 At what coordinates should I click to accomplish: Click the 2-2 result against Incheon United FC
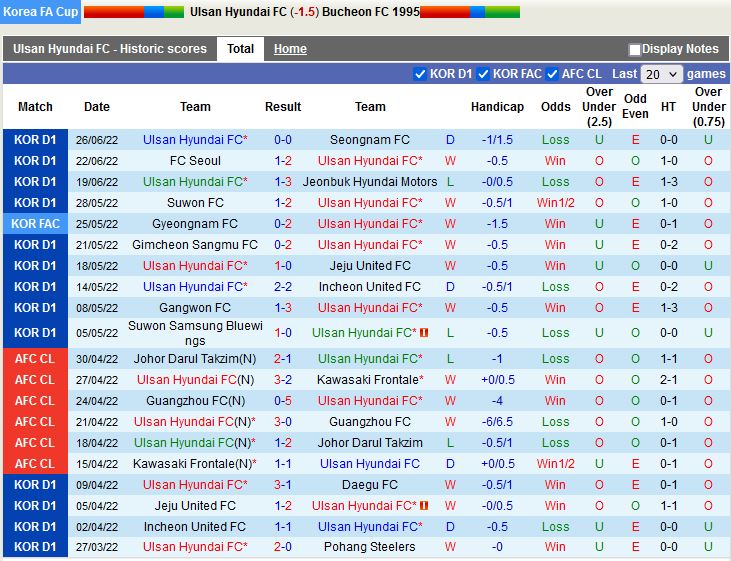[x=283, y=287]
